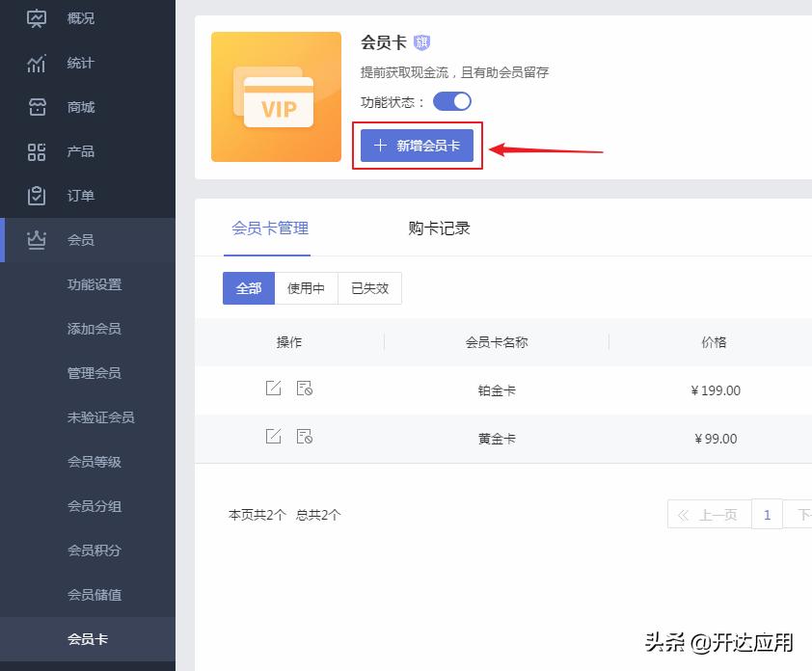Edit the 铂金卡 card via pencil icon
The height and width of the screenshot is (671, 812).
pyautogui.click(x=272, y=389)
